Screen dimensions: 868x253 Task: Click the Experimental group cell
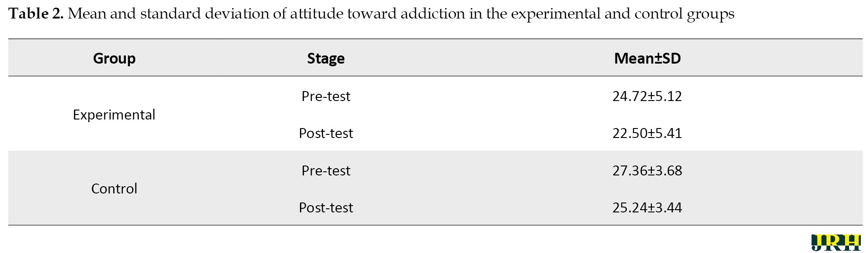[114, 115]
